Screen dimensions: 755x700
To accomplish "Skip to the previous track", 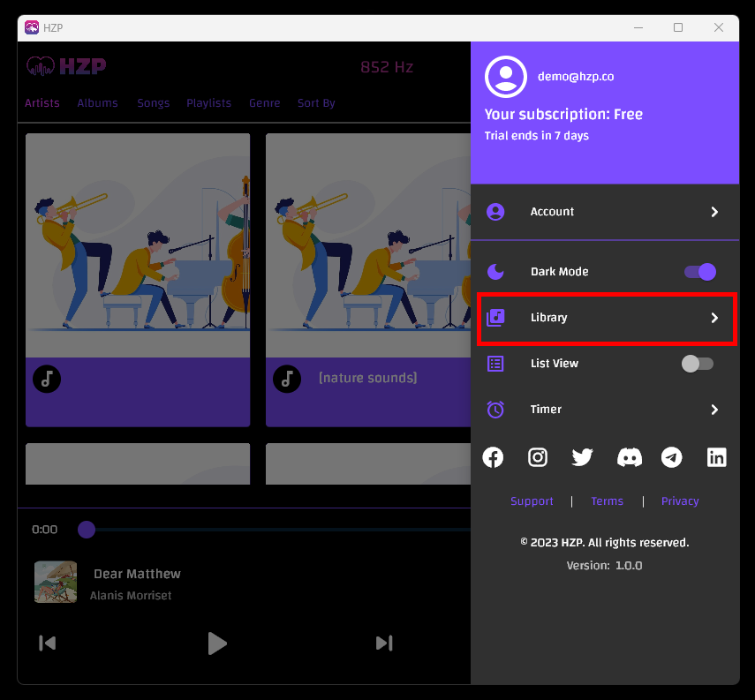I will coord(47,644).
